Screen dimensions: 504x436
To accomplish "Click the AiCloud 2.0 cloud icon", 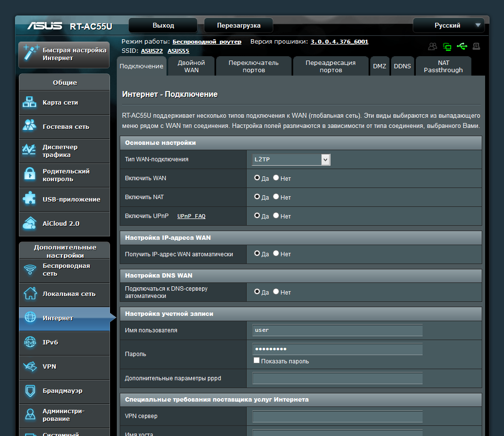I will coord(30,223).
